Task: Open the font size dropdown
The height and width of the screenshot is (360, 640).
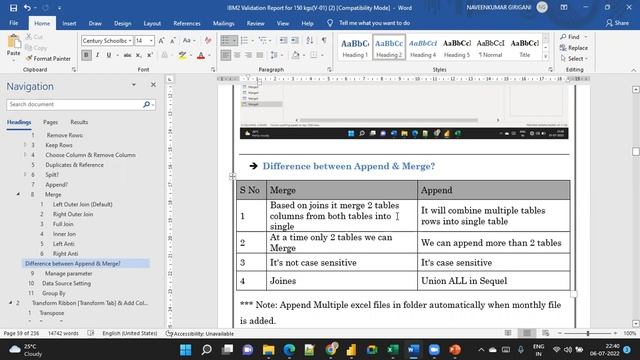Action: point(151,41)
